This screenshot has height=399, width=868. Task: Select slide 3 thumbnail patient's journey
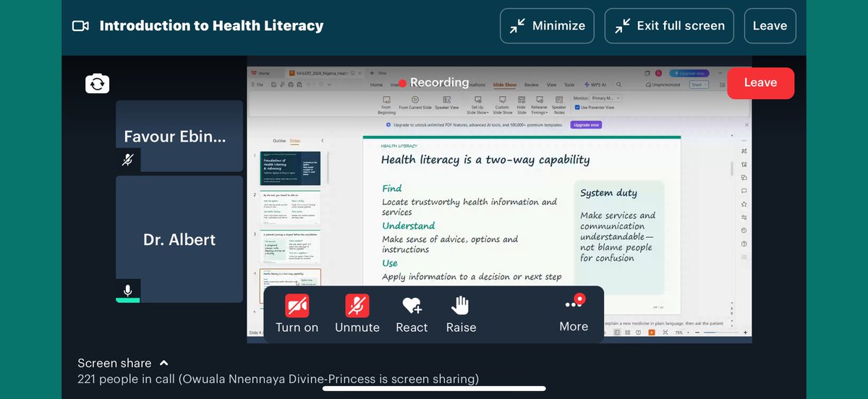[290, 246]
